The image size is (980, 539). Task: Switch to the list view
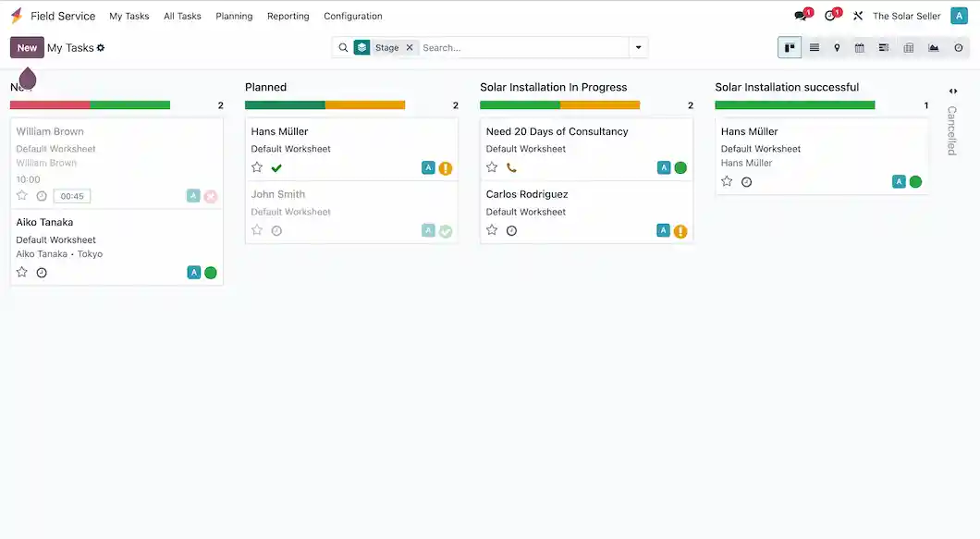coord(815,47)
